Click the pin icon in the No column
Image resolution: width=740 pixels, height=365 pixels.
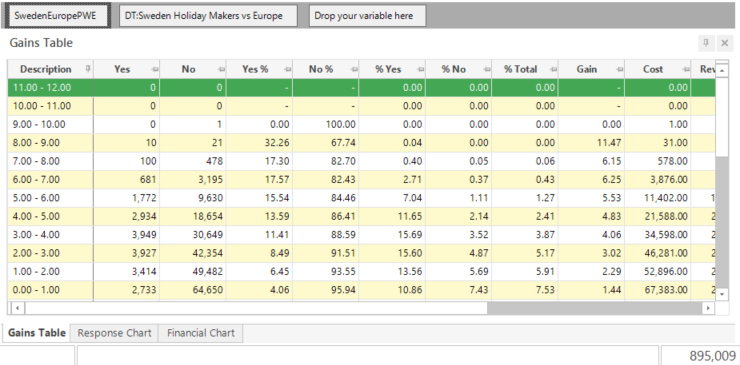[221, 69]
